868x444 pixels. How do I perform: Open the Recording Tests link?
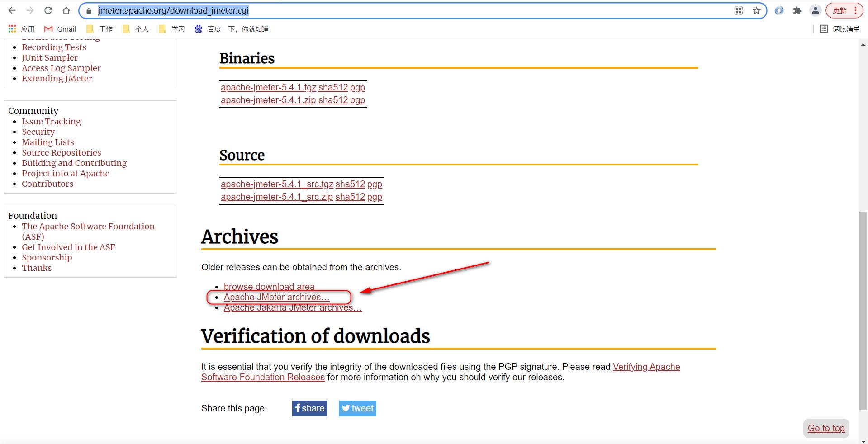(x=54, y=47)
